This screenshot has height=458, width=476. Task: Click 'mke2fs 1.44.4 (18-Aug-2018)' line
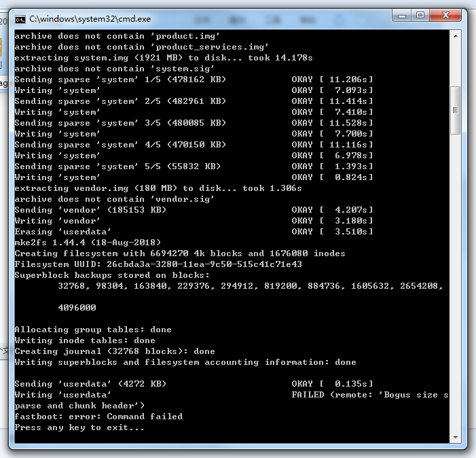click(88, 243)
